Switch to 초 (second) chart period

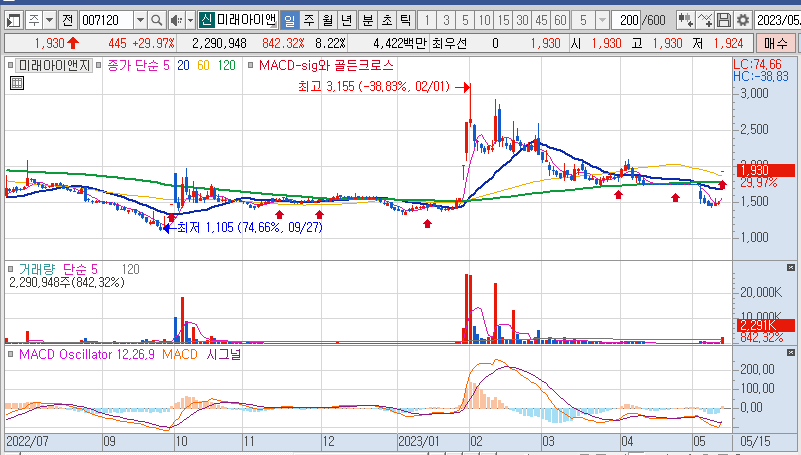387,20
